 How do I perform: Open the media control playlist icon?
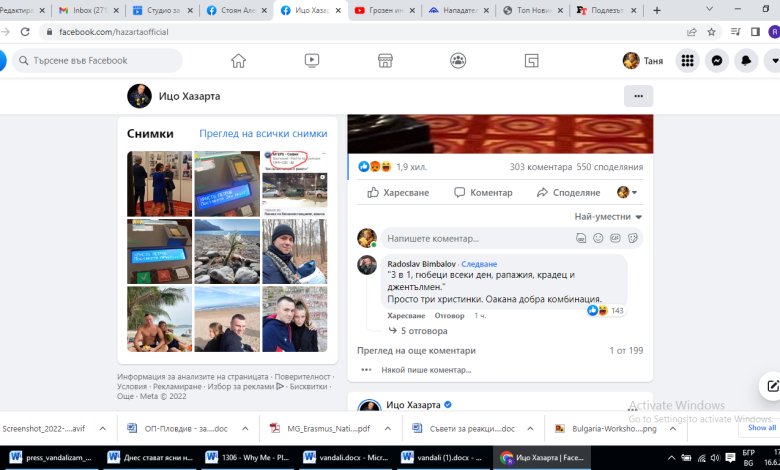click(x=735, y=32)
